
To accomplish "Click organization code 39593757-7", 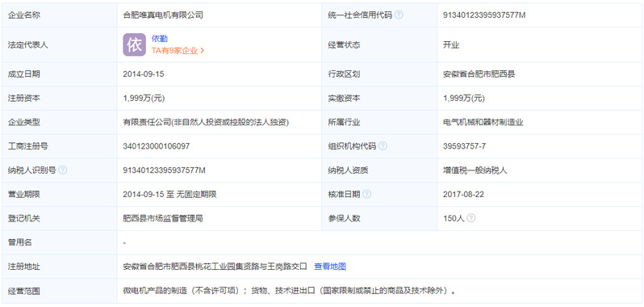I will click(x=465, y=146).
